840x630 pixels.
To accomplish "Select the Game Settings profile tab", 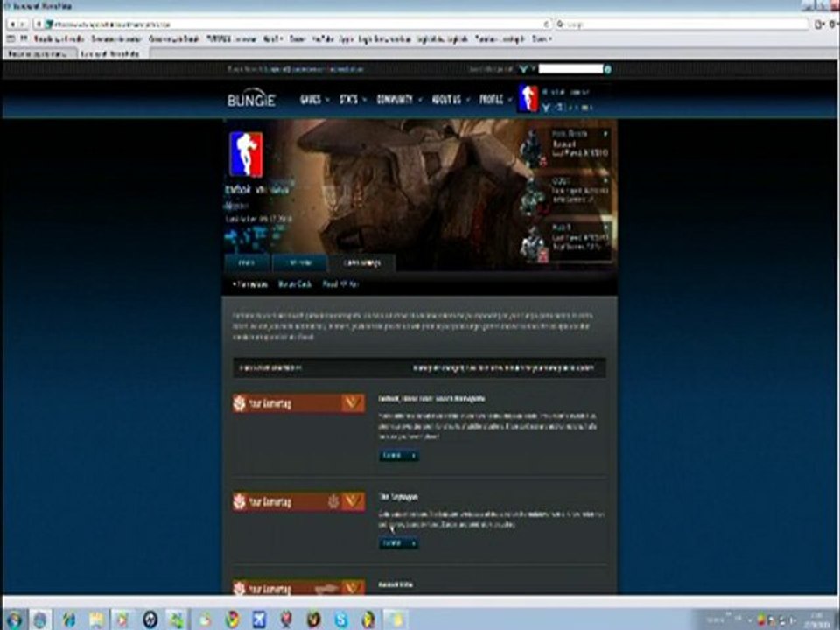I will click(362, 263).
